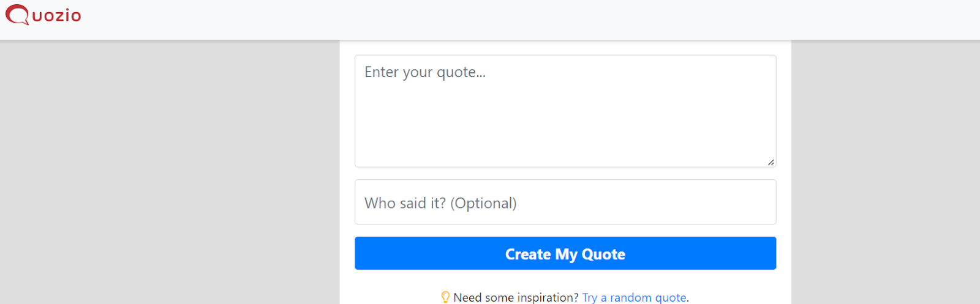The width and height of the screenshot is (980, 304).
Task: Click the blue Create My Quote button
Action: [x=565, y=253]
